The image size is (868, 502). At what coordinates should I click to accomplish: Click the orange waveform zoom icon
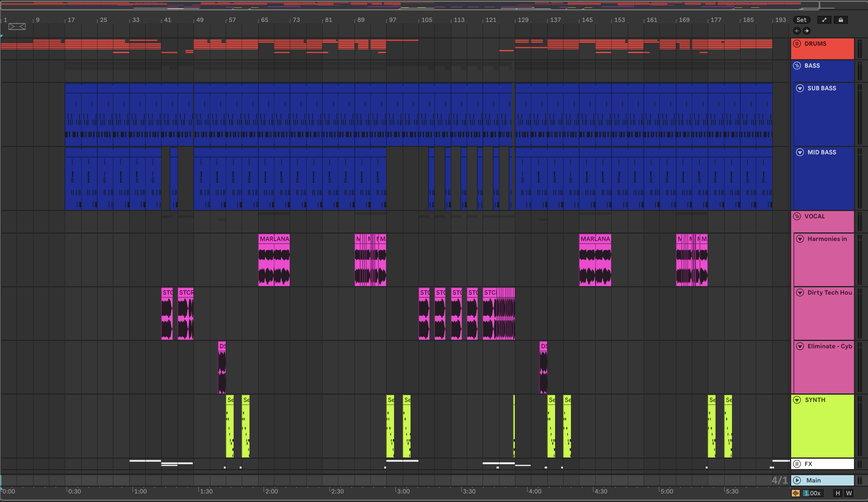pos(796,493)
